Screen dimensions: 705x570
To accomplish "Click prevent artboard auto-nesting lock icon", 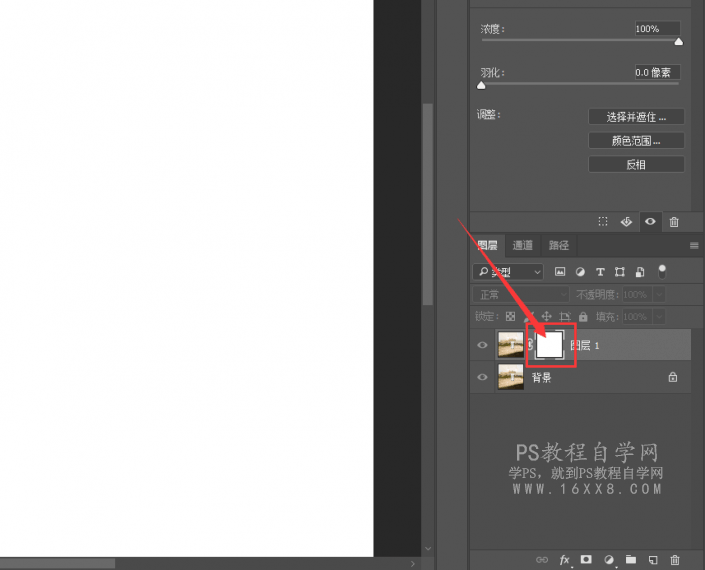I will click(x=565, y=316).
